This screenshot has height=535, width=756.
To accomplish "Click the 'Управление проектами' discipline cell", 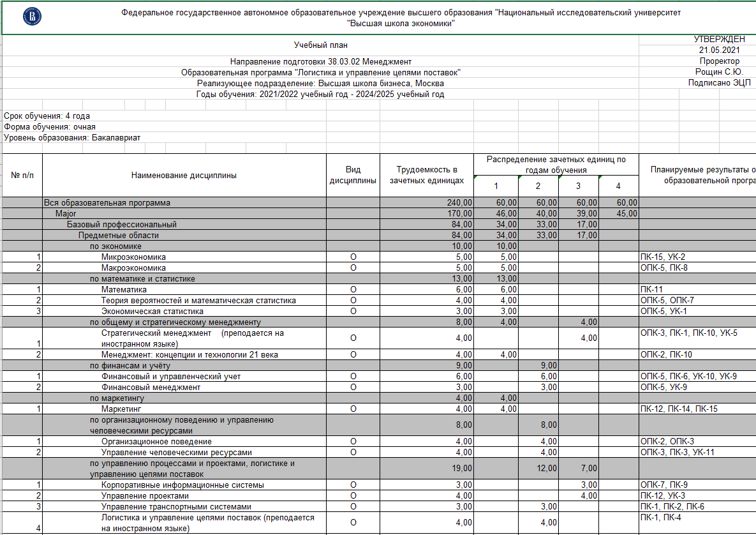I will click(x=145, y=495).
